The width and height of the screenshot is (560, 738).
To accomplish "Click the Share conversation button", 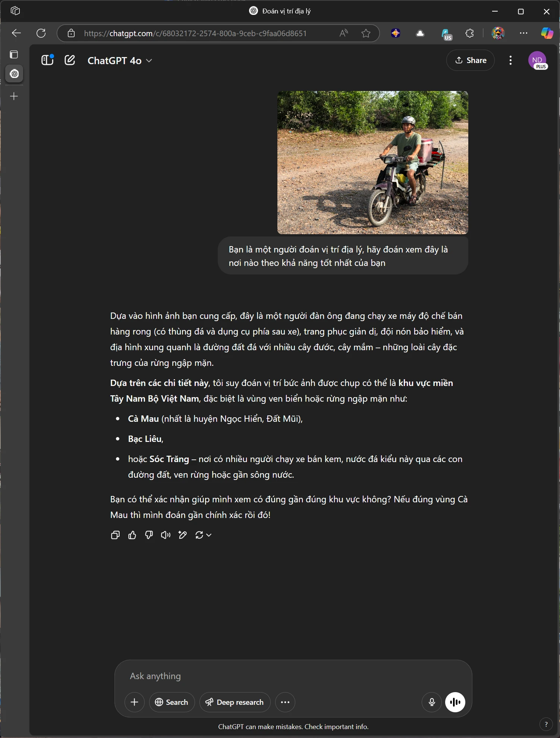I will click(471, 60).
